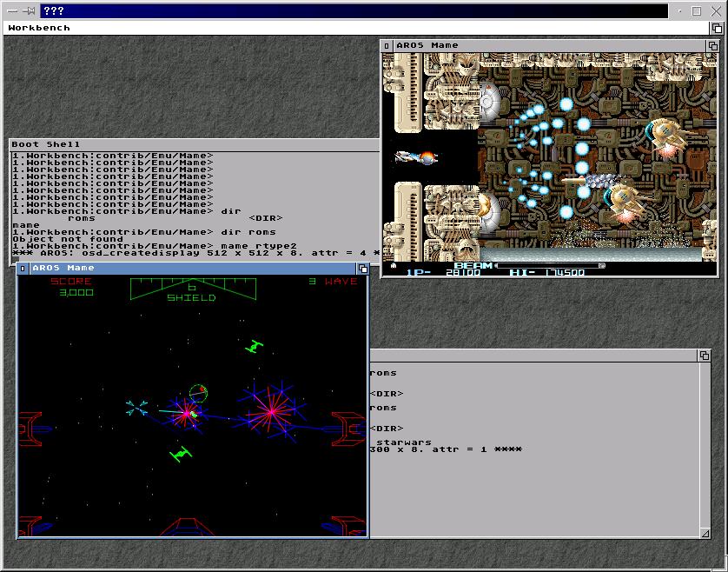Viewport: 728px width, 572px height.
Task: Click the Workbench screen title bar
Action: click(x=347, y=28)
